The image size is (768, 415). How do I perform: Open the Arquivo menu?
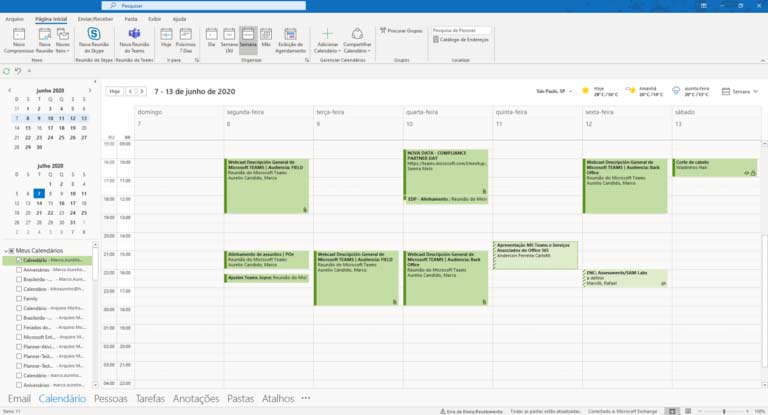coord(14,19)
